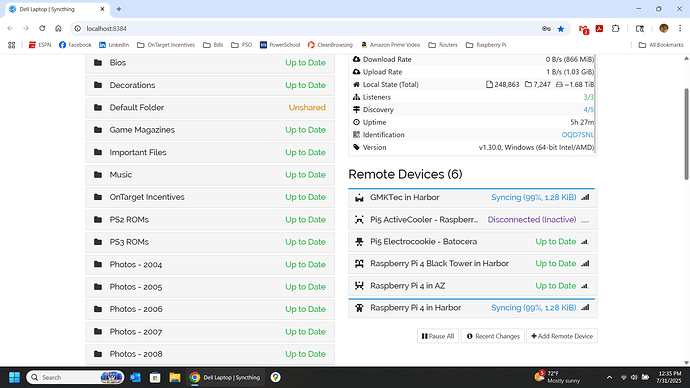Image resolution: width=690 pixels, height=388 pixels.
Task: Click the folder icon beside Default Folder
Action: [x=98, y=107]
